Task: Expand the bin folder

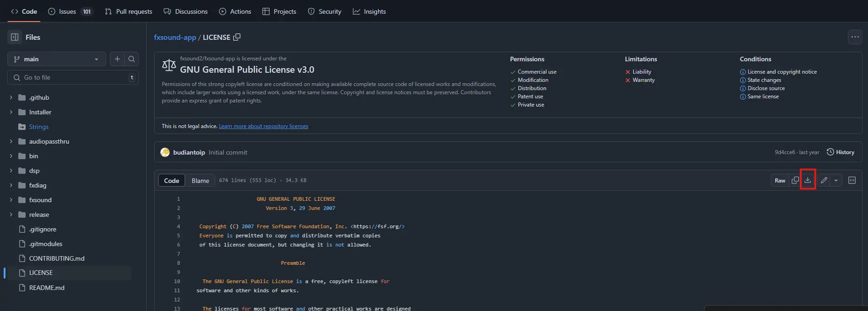Action: point(11,156)
